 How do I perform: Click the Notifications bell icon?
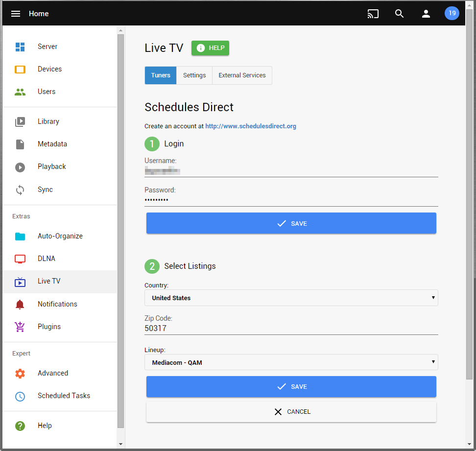[x=20, y=305]
